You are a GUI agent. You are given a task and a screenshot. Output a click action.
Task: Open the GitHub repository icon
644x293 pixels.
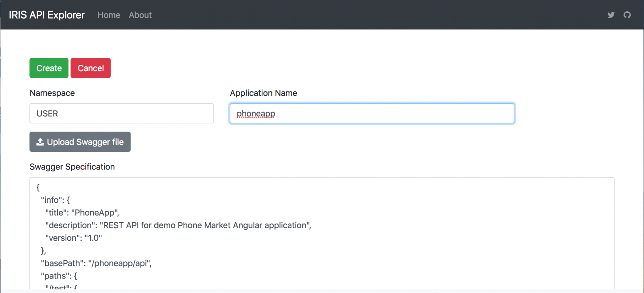coord(627,15)
